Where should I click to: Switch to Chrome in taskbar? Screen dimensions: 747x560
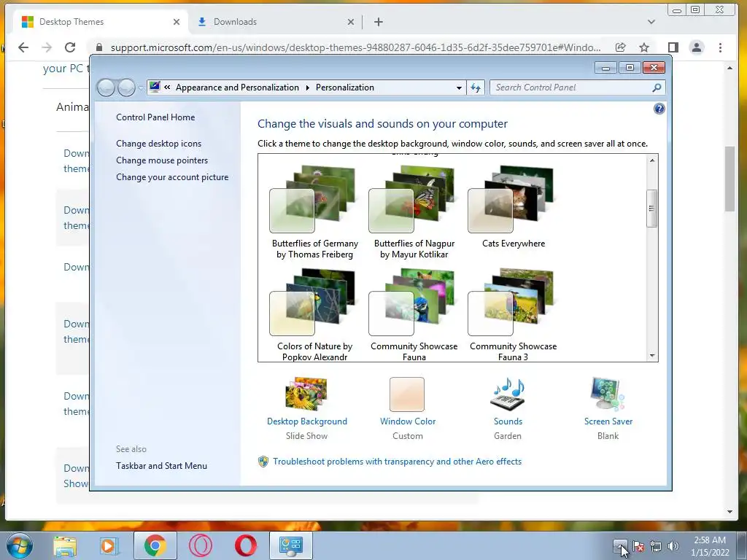click(x=155, y=545)
